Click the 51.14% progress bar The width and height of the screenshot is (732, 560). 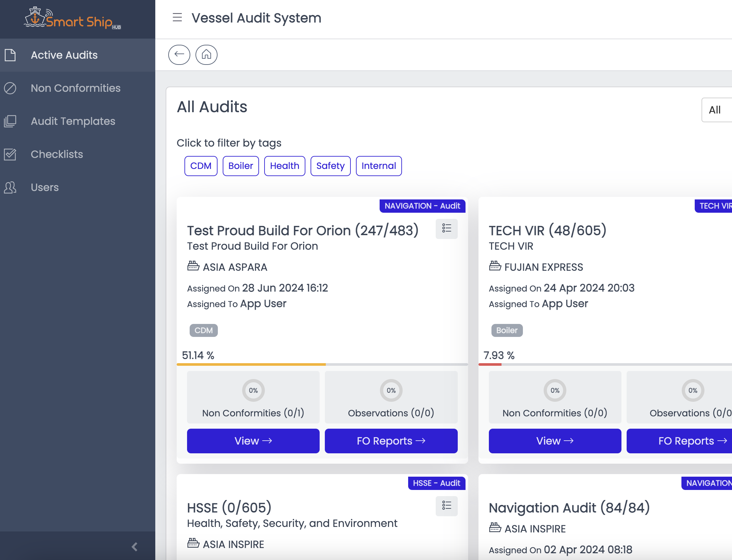(322, 364)
